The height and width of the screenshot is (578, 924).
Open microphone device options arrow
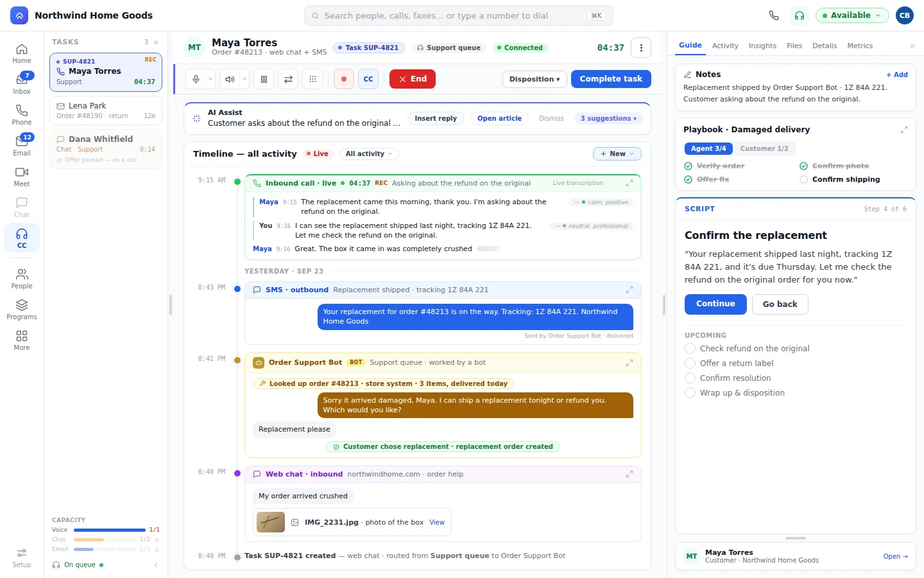(210, 79)
